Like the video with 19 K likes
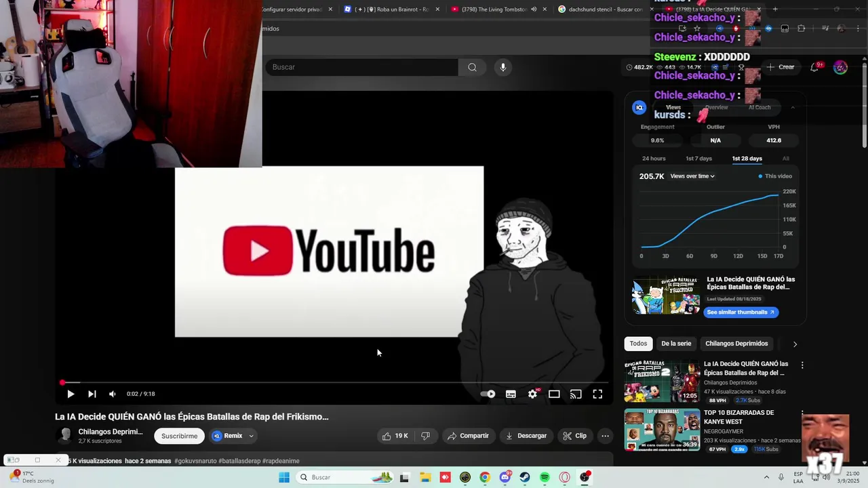868x488 pixels. click(395, 436)
